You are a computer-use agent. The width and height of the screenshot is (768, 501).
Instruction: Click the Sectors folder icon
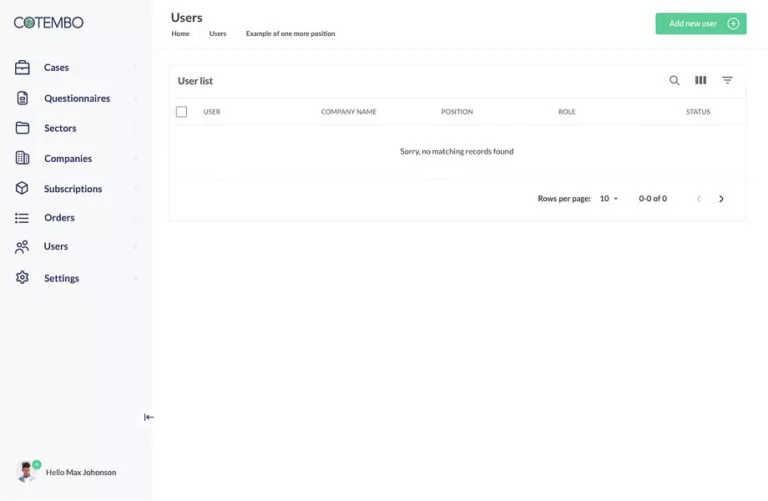(22, 128)
